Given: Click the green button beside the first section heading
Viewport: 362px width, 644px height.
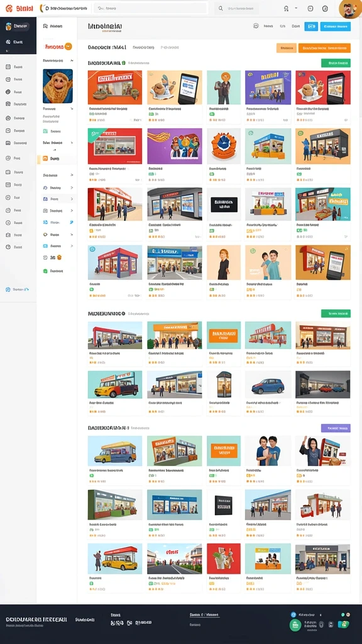Looking at the screenshot, I should [336, 63].
